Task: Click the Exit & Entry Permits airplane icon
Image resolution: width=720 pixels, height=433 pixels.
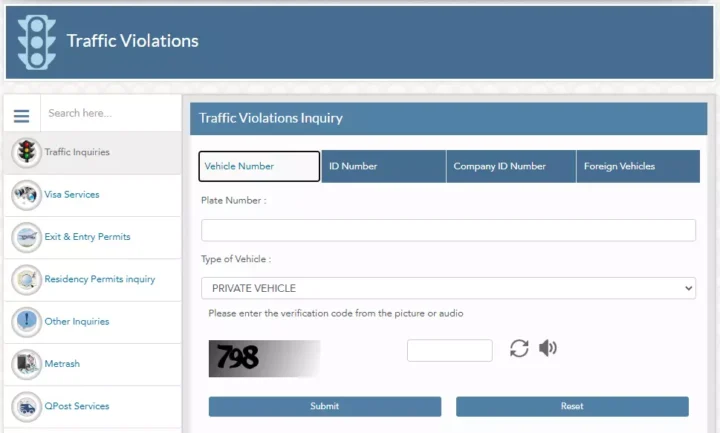Action: click(x=26, y=237)
